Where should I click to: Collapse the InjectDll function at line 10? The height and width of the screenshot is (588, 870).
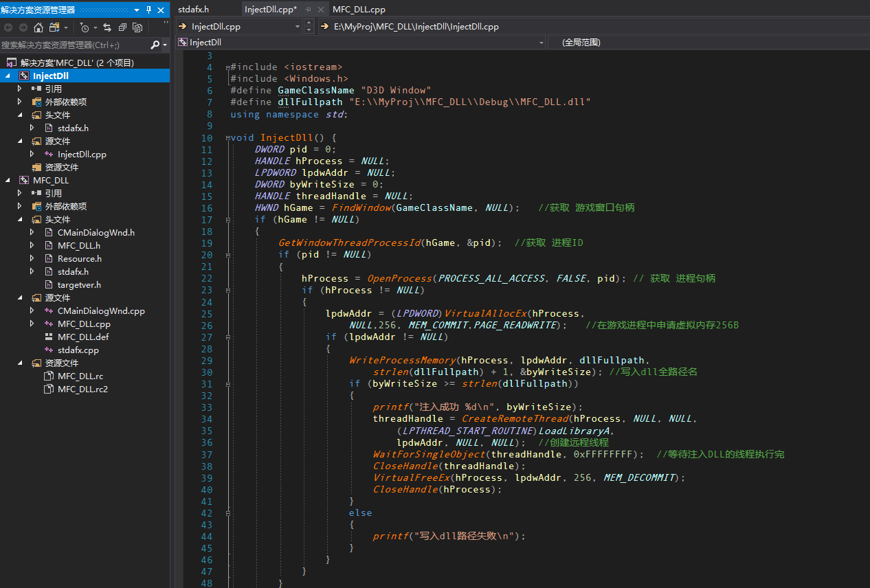[227, 138]
